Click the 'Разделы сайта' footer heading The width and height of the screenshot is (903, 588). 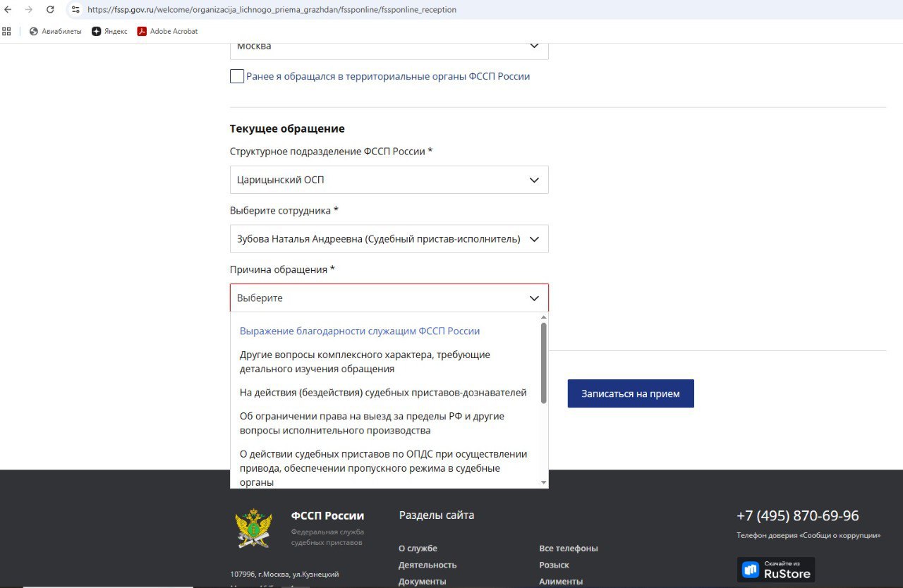(437, 515)
